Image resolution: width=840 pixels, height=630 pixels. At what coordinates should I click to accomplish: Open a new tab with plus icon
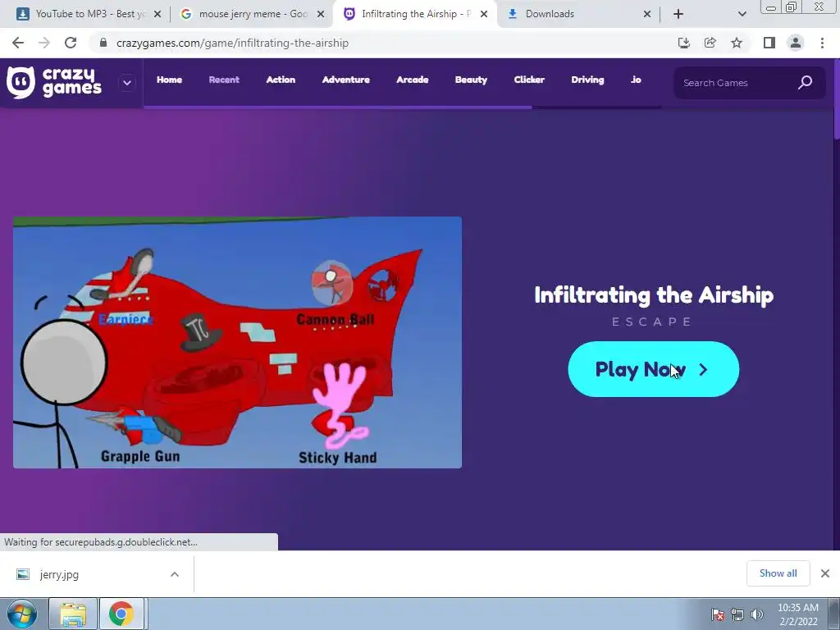[x=678, y=14]
